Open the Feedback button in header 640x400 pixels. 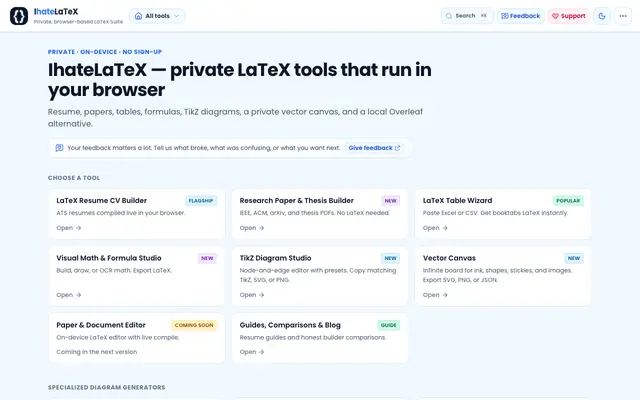(520, 16)
